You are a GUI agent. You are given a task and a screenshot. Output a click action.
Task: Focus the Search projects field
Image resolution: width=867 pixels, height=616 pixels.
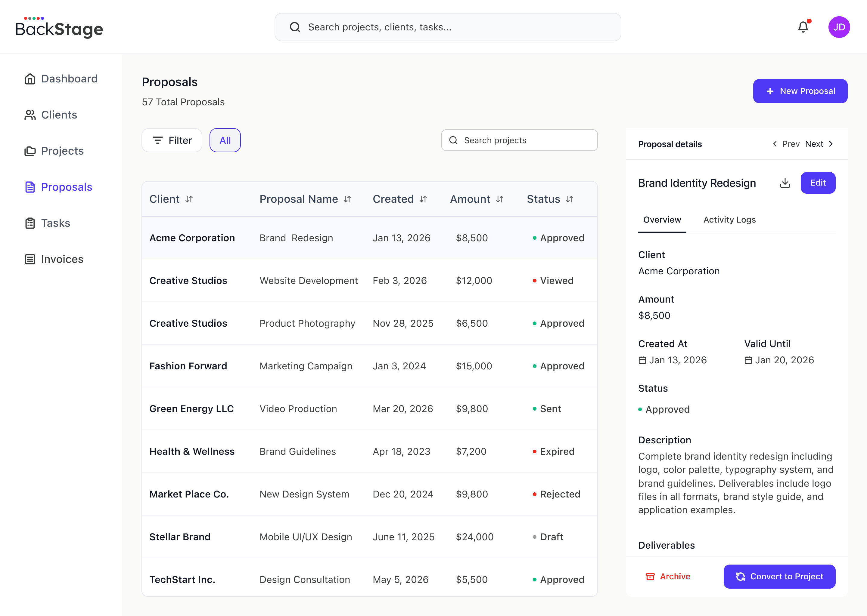519,140
